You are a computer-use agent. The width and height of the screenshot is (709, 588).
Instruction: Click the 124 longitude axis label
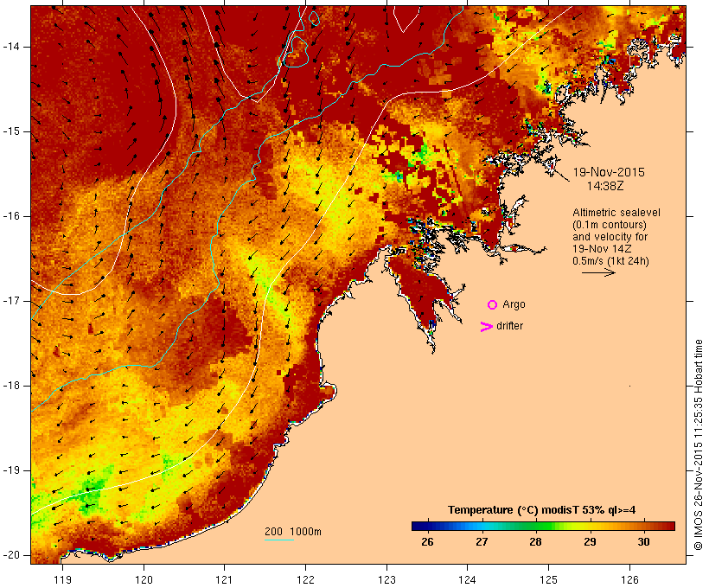467,579
